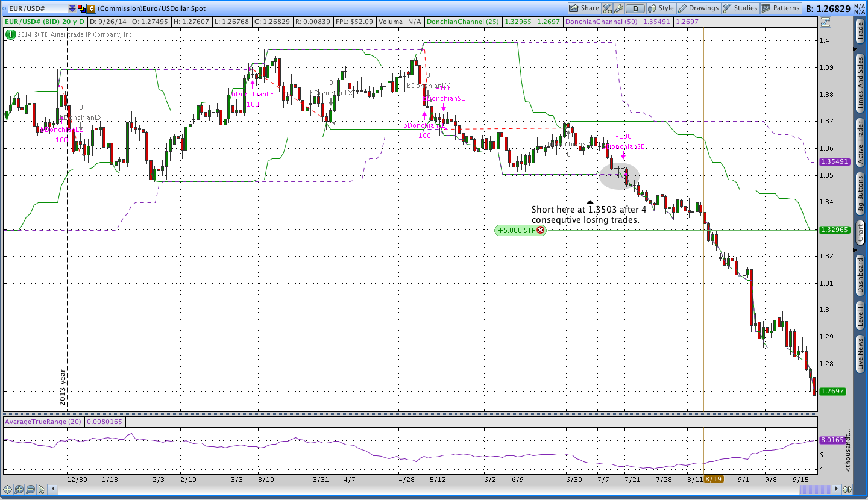Viewport: 868px width, 500px height.
Task: Click the 8.0165 ATR value bubble
Action: tap(832, 440)
